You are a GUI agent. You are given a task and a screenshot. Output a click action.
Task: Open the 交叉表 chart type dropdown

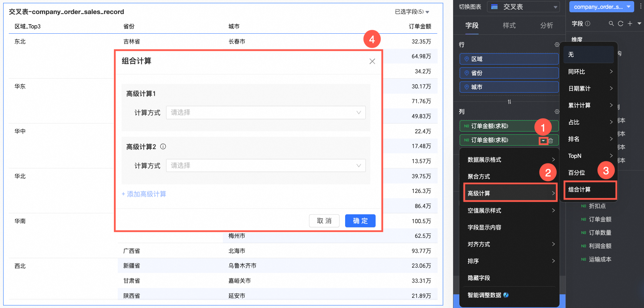(x=523, y=7)
